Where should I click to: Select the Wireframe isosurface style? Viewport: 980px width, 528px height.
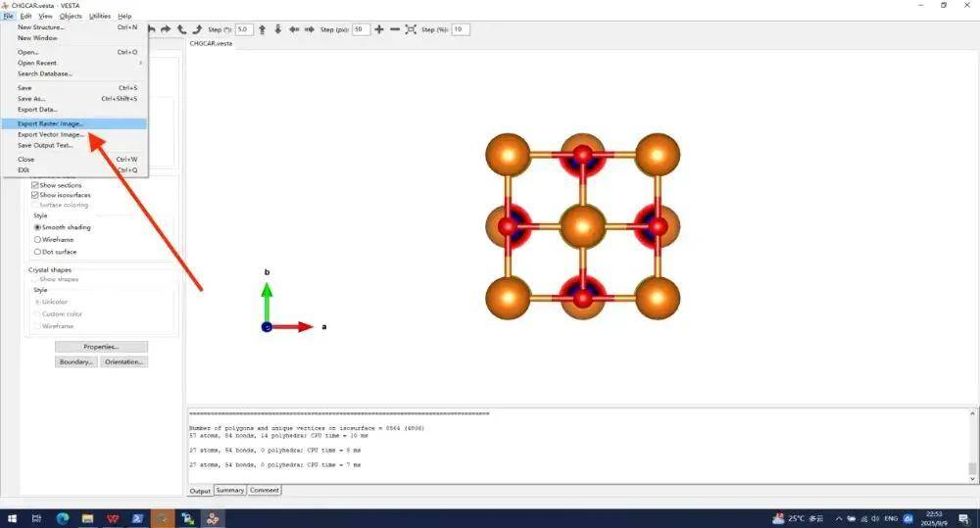click(37, 239)
